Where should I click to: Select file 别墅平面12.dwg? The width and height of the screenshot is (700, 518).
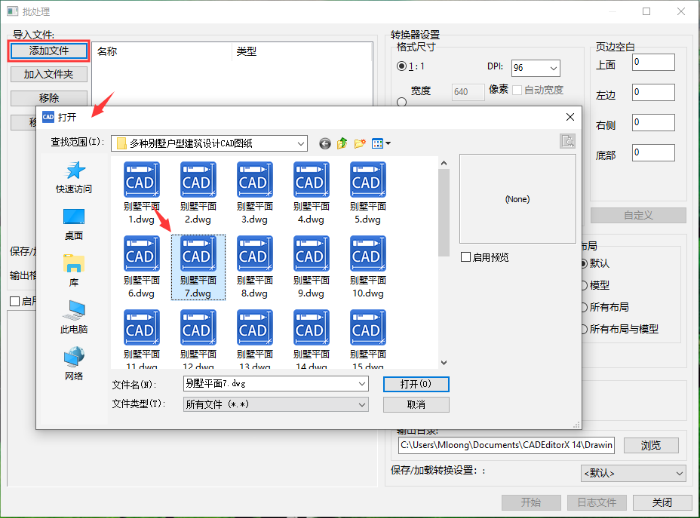coord(198,339)
